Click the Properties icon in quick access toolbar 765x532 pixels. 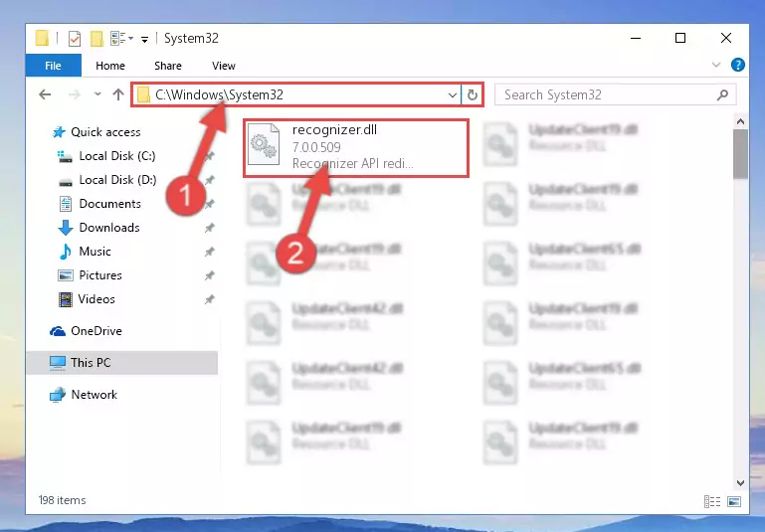click(75, 38)
